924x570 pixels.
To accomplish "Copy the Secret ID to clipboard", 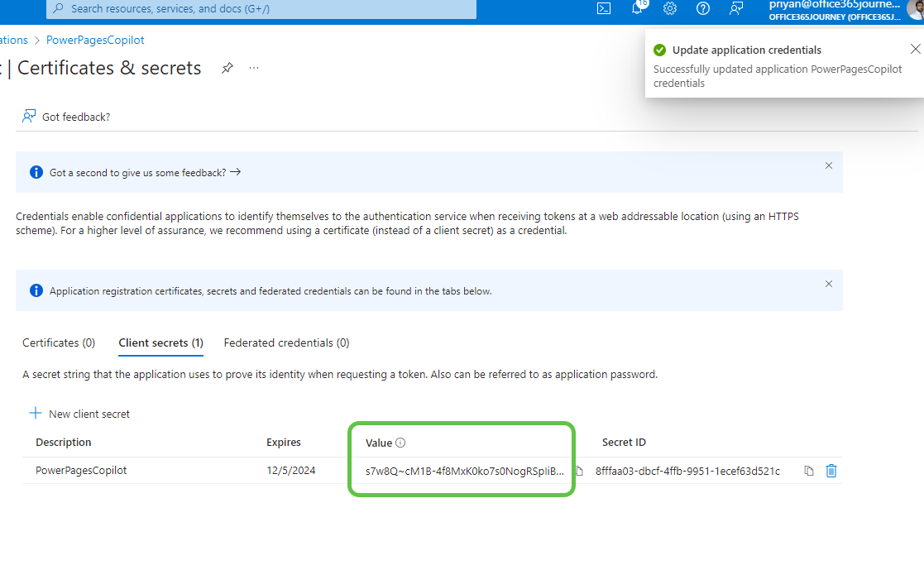I will point(809,471).
